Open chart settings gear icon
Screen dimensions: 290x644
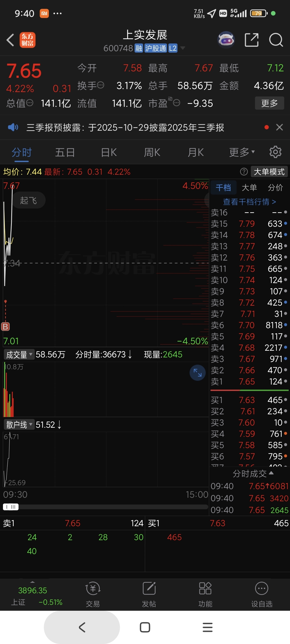[x=275, y=152]
